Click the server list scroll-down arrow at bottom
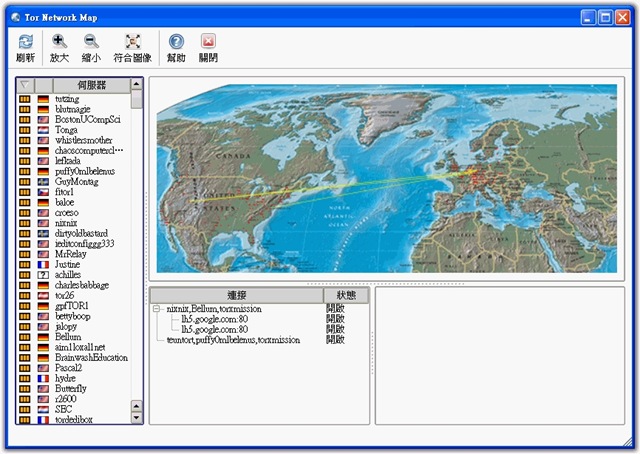 click(137, 418)
